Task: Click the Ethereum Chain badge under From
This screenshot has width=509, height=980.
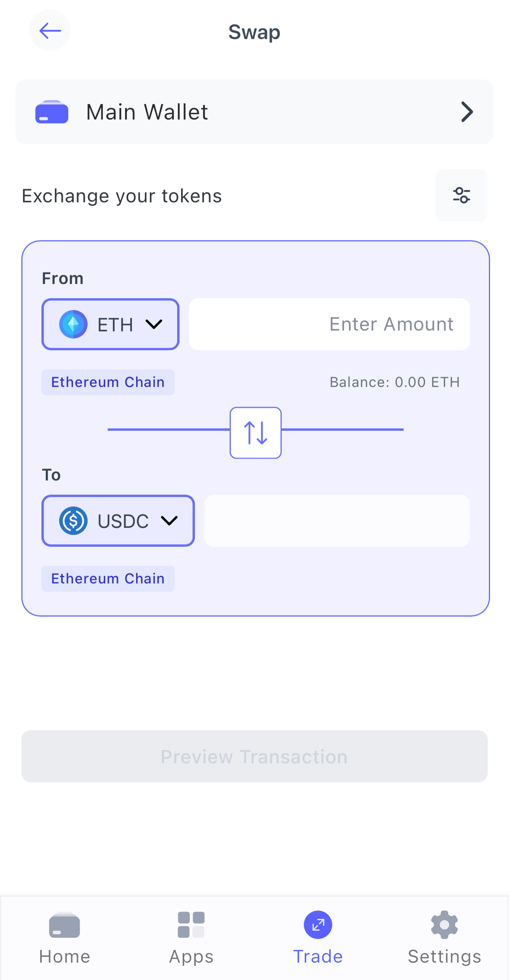Action: coord(108,382)
